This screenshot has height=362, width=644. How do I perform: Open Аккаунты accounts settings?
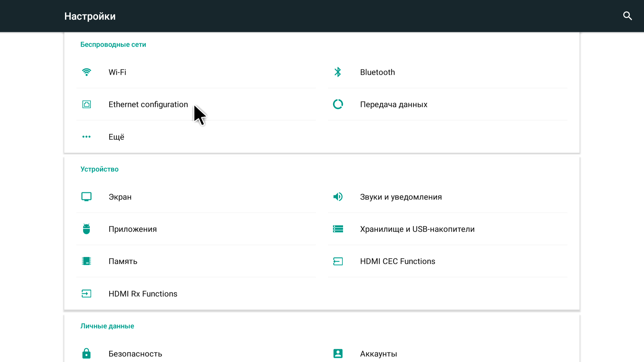tap(378, 354)
